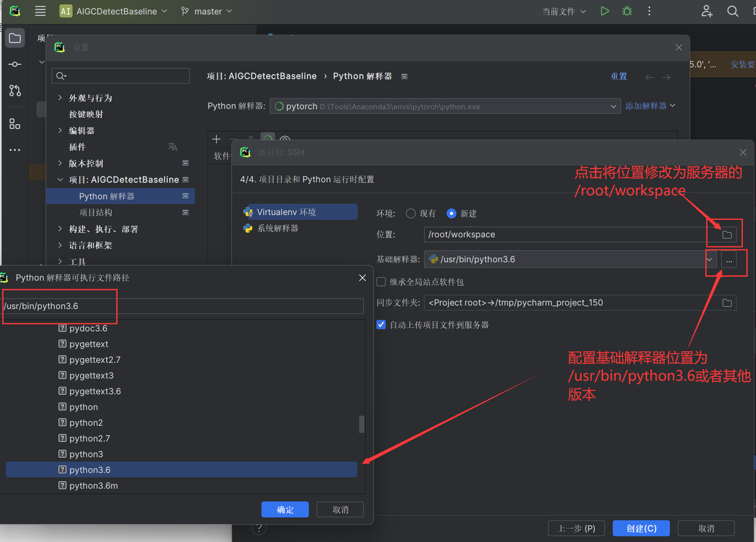Open the add interpreter dropdown link
The image size is (756, 542).
click(x=650, y=106)
